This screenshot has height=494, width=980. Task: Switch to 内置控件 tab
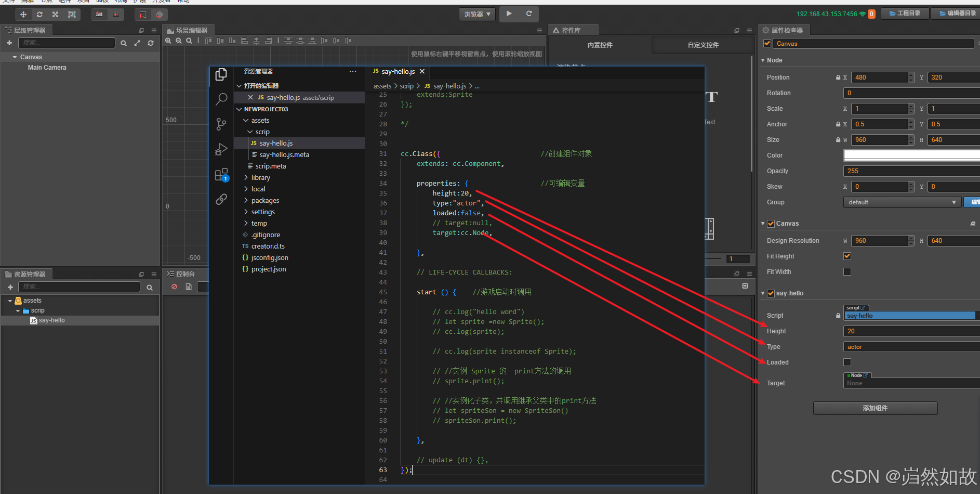tap(600, 45)
